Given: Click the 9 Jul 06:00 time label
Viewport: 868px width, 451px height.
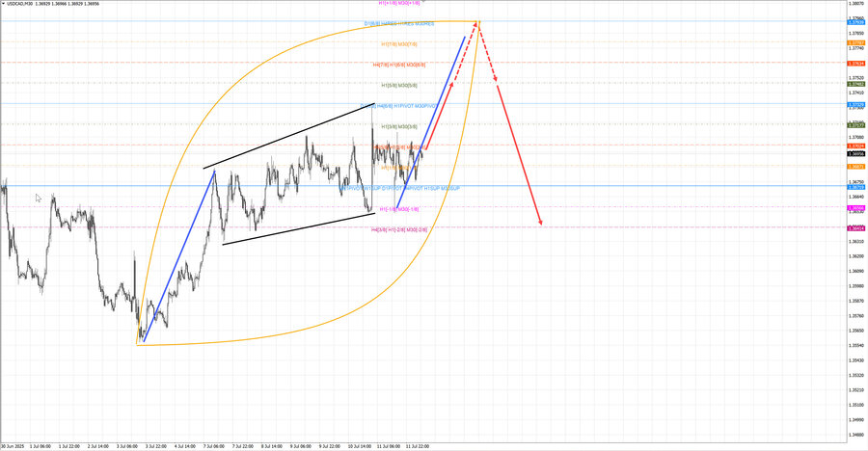Looking at the screenshot, I should coord(301,446).
